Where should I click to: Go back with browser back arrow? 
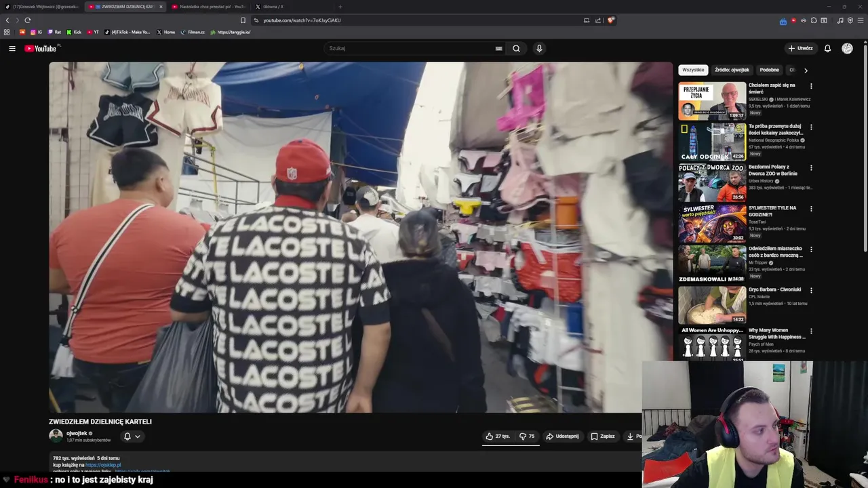pyautogui.click(x=7, y=20)
